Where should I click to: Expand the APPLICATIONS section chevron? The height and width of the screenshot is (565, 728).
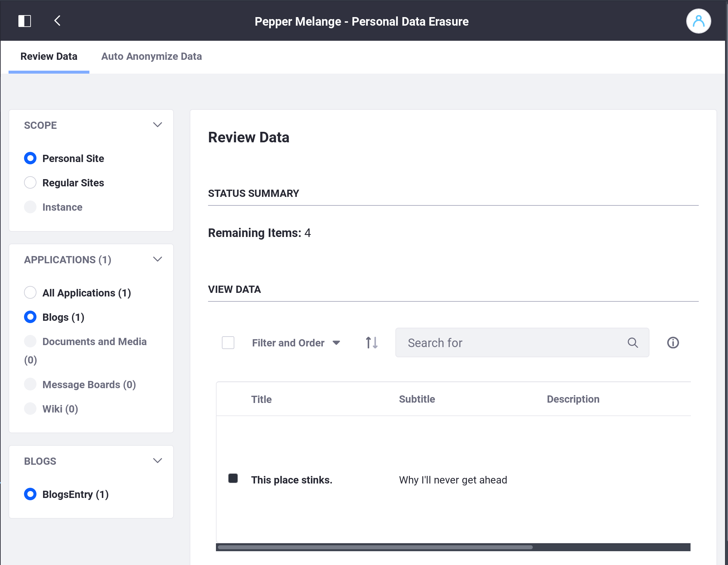click(157, 259)
